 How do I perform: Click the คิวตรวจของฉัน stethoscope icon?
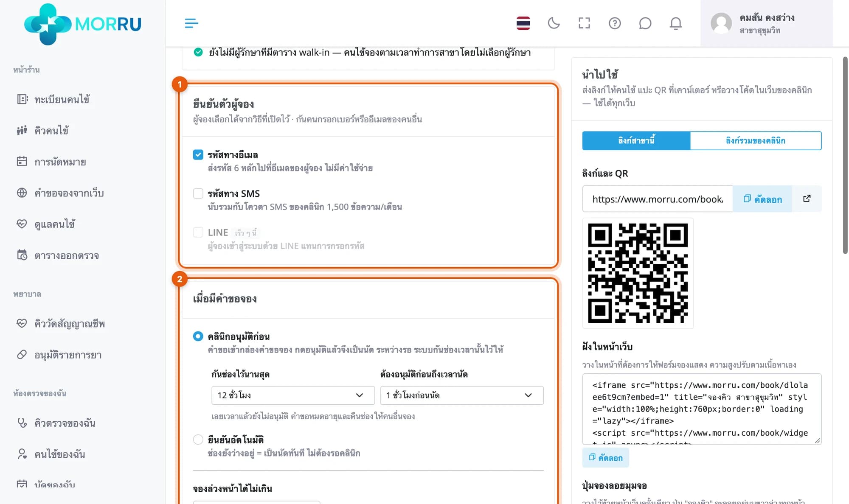tap(22, 423)
